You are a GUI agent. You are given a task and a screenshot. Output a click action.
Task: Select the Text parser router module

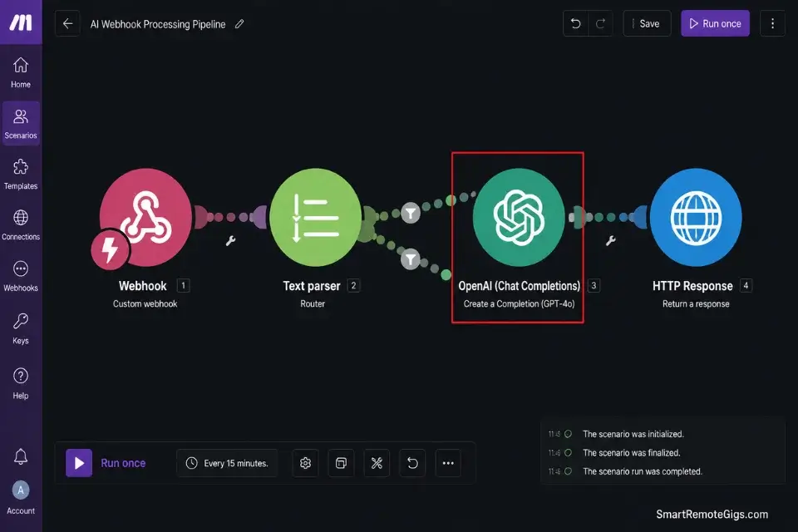(316, 218)
